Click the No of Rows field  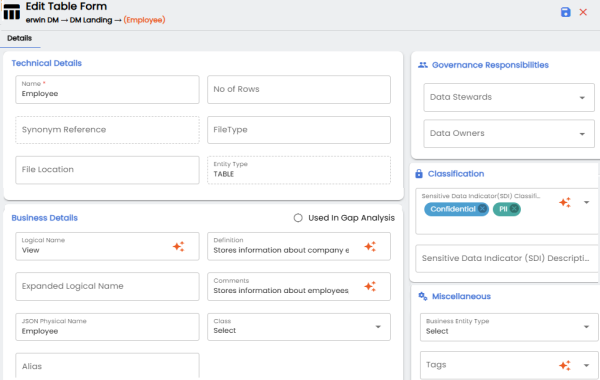299,90
